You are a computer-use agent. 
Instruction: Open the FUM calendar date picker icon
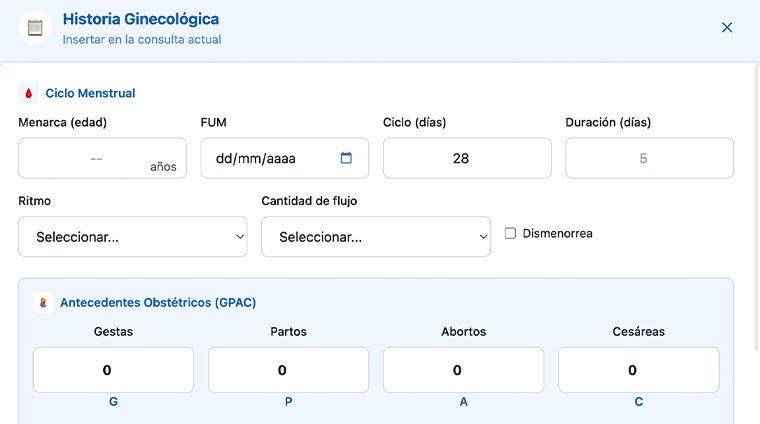tap(346, 158)
